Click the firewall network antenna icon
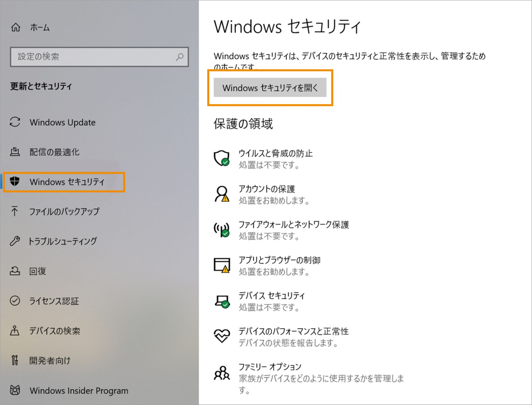532x405 pixels. click(x=222, y=229)
